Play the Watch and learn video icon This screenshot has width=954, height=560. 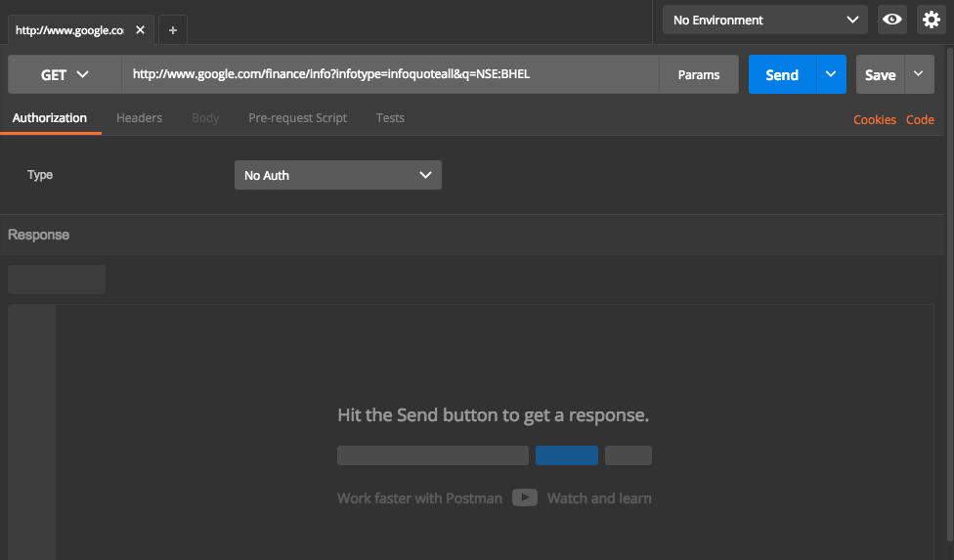click(525, 497)
